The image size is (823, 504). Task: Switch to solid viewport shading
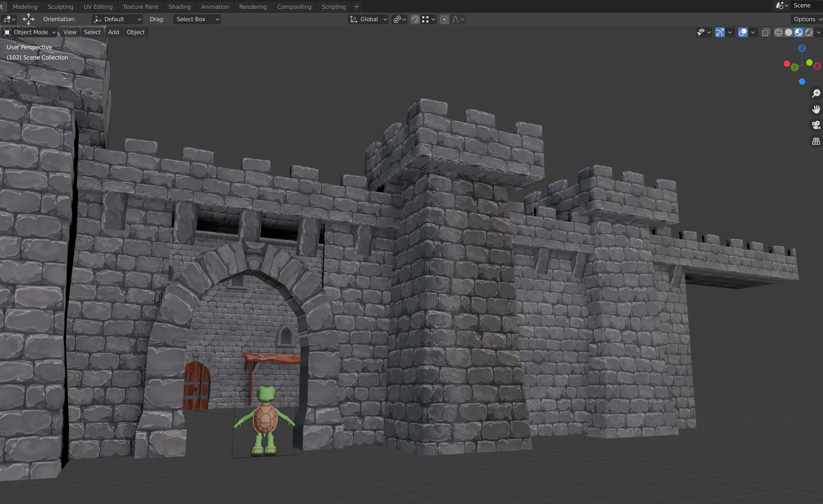[x=788, y=32]
